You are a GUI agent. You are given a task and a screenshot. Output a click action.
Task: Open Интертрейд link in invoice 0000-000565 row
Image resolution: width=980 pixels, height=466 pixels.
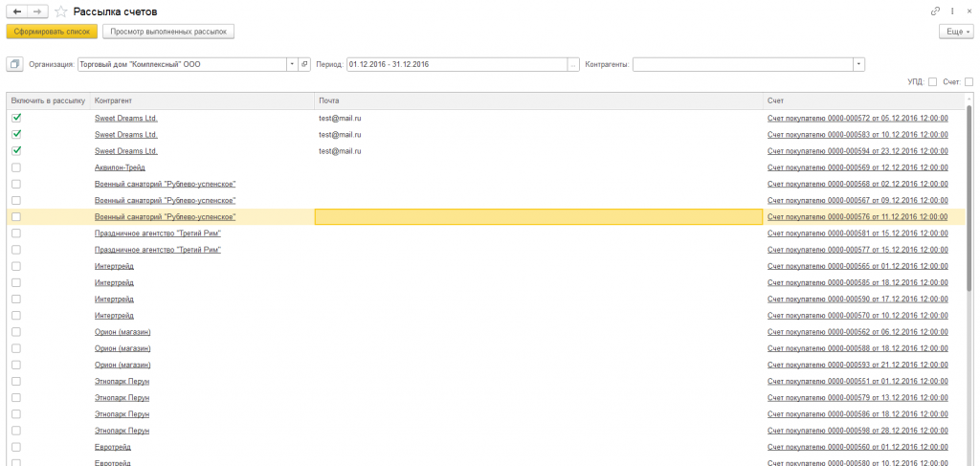point(114,266)
